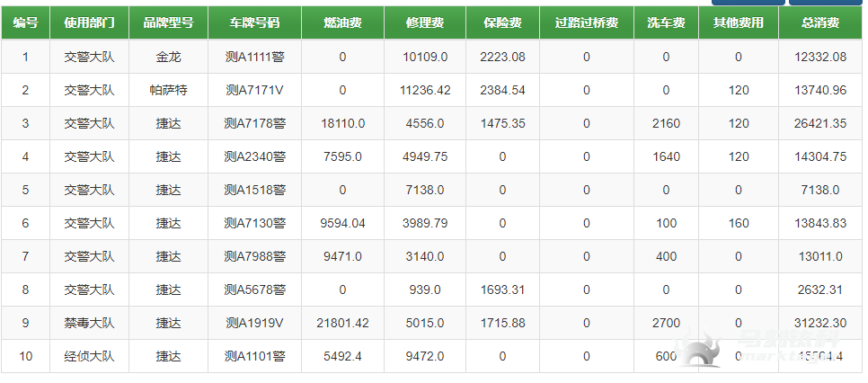Click the 过路过桥费 column header
Viewport: 868px width, 383px height.
(587, 22)
